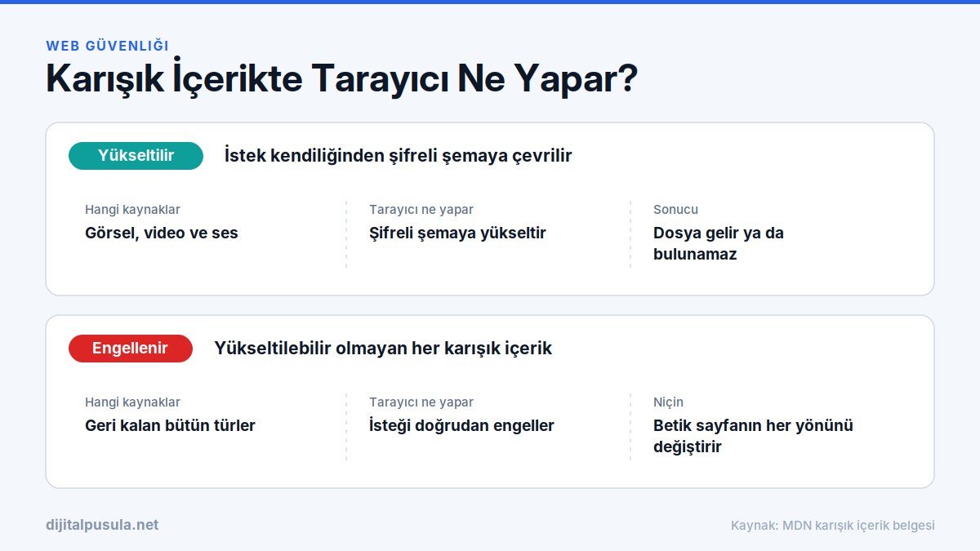This screenshot has height=551, width=980.
Task: Click Hangi kaynaklar label in Engellenir card
Action: click(x=132, y=402)
